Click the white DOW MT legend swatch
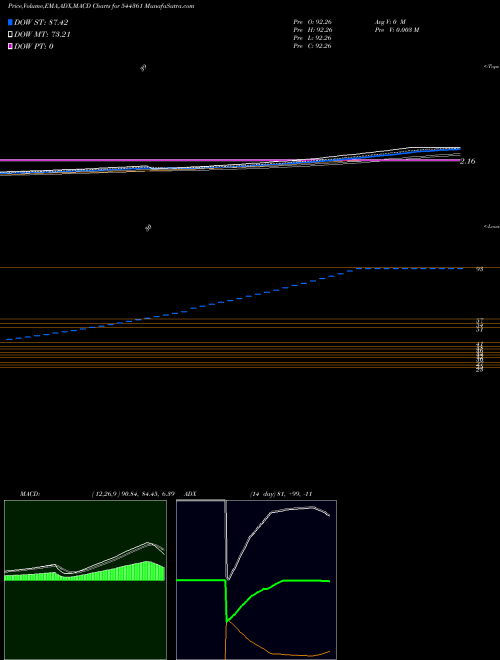This screenshot has height=660, width=500. tap(10, 35)
